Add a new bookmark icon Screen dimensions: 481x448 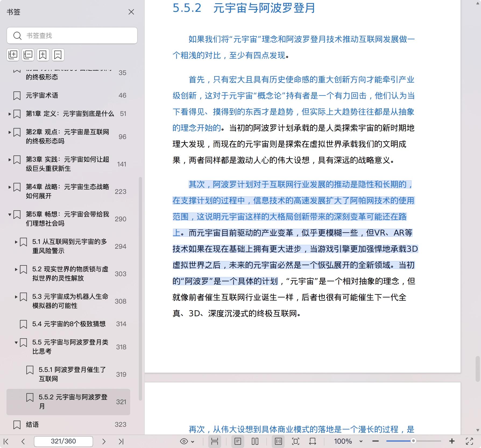point(43,55)
